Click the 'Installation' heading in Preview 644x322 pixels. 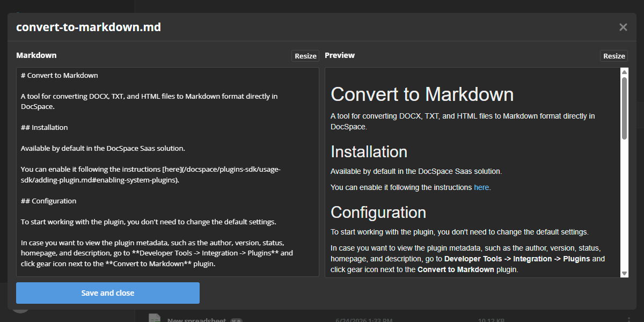click(369, 152)
